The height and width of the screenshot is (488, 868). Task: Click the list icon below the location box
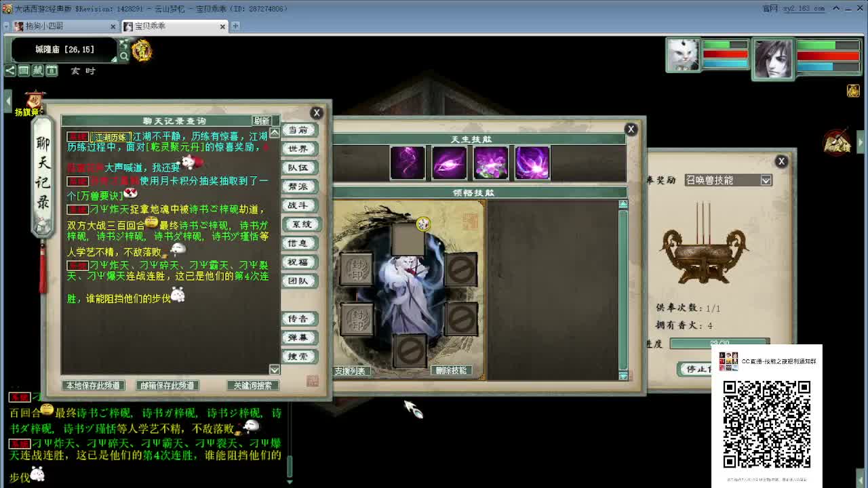(24, 70)
